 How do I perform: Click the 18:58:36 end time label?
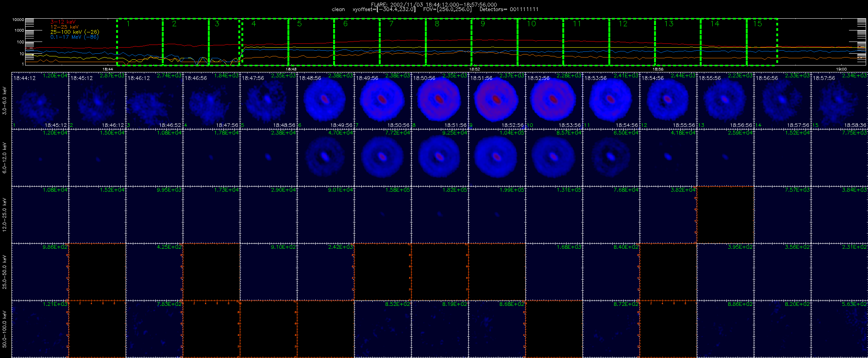[x=855, y=125]
